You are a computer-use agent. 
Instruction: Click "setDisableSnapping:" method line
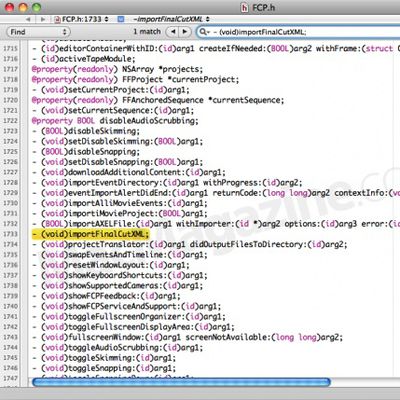click(117, 162)
